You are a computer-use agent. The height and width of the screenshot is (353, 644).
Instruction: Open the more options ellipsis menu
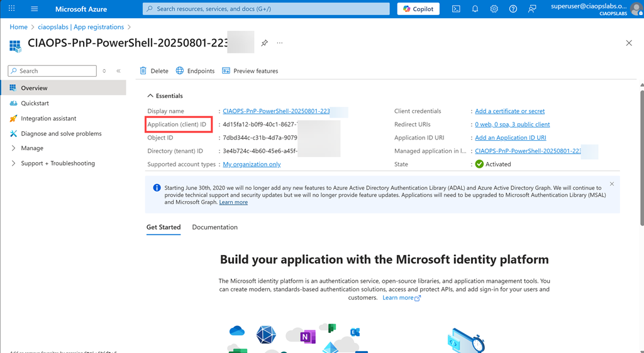coord(280,43)
